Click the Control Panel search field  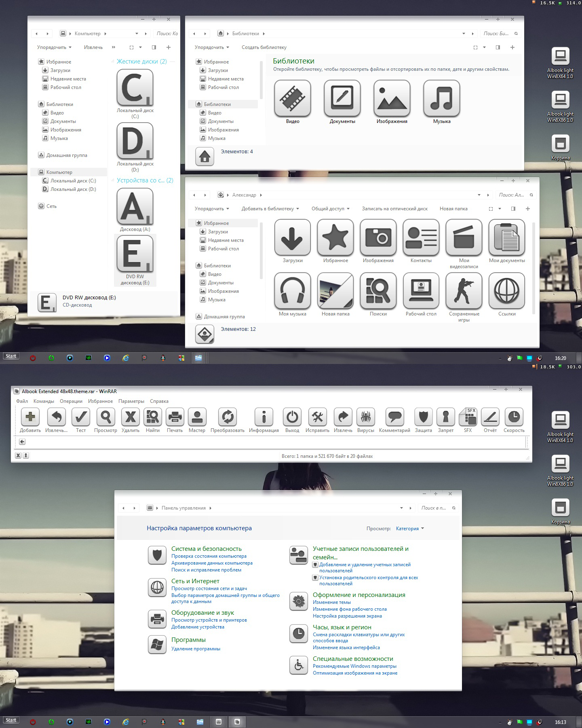coord(434,508)
